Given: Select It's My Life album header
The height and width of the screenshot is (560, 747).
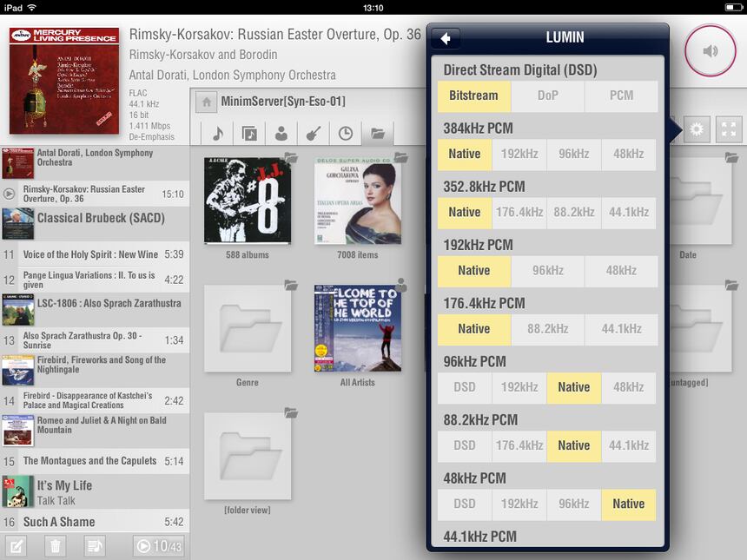Looking at the screenshot, I should click(x=95, y=491).
